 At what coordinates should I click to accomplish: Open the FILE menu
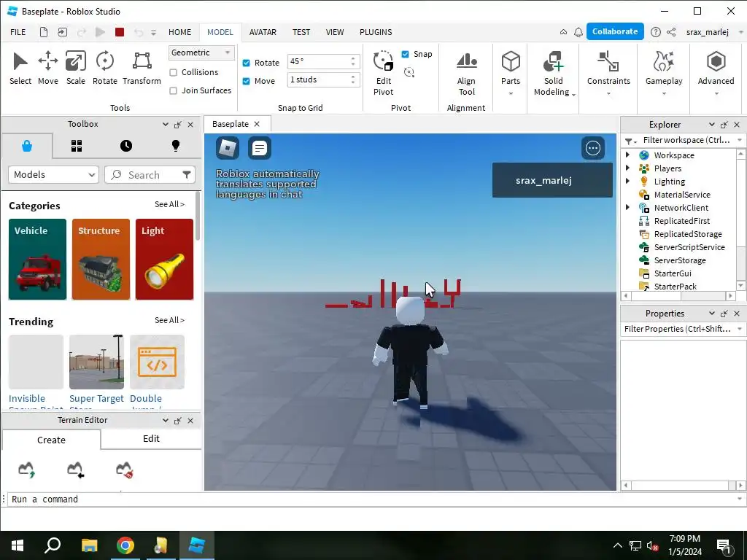coord(18,32)
